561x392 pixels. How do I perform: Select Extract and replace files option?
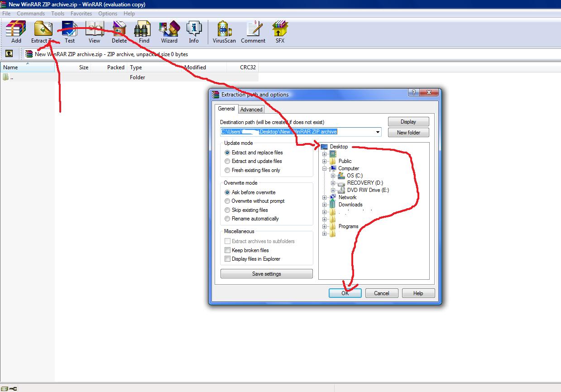(x=228, y=153)
